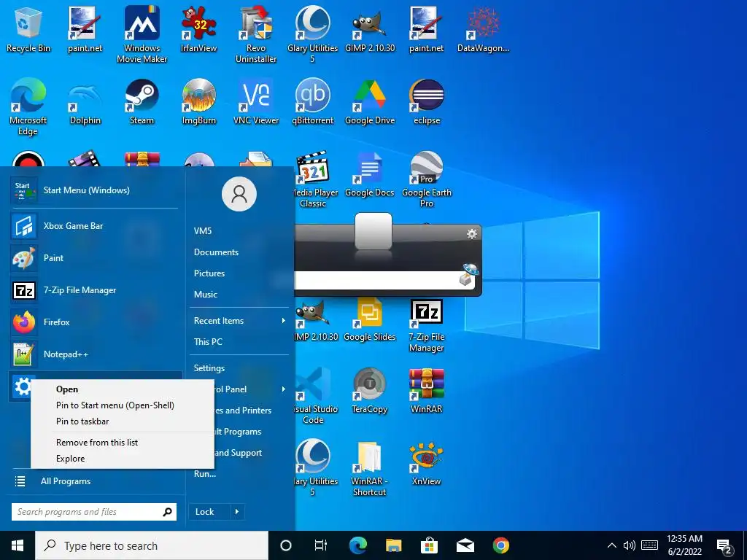Screen dimensions: 747x560
Task: Click the user account avatar picture
Action: tap(239, 194)
